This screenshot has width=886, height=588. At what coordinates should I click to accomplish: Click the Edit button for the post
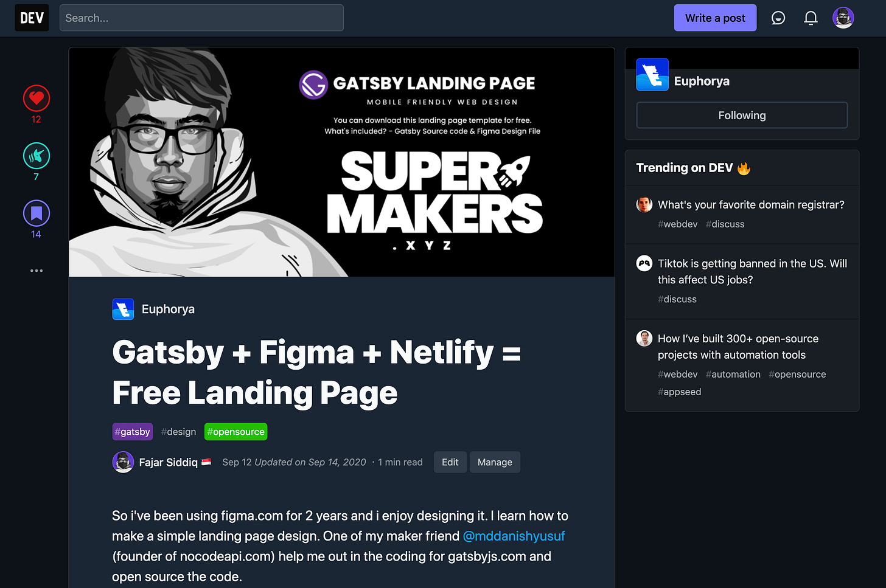click(x=450, y=462)
